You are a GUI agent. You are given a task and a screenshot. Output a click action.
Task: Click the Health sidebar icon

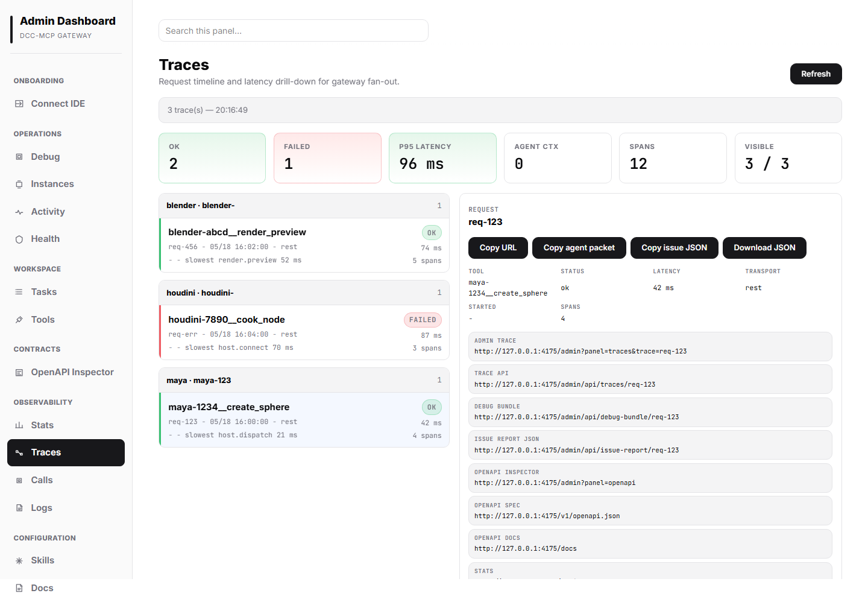click(x=19, y=239)
